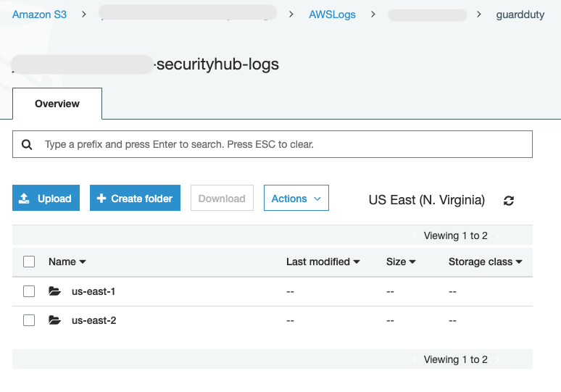Sort by Storage class column
This screenshot has height=392, width=561.
click(486, 262)
